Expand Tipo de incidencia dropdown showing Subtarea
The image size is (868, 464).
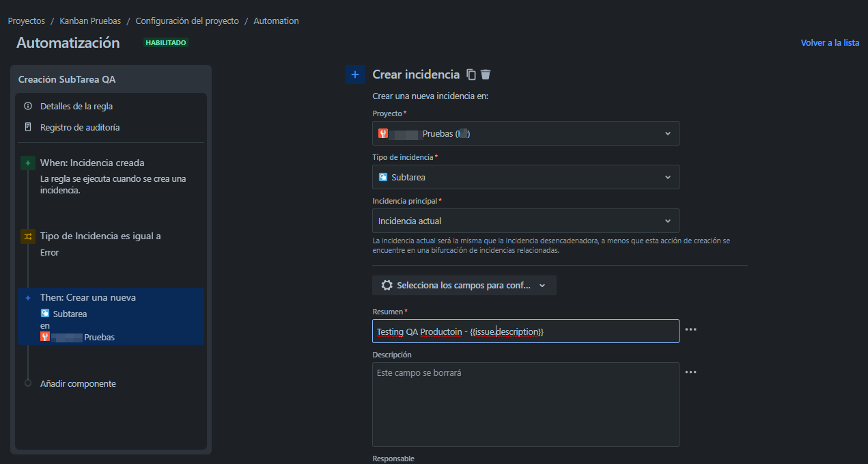pyautogui.click(x=526, y=177)
